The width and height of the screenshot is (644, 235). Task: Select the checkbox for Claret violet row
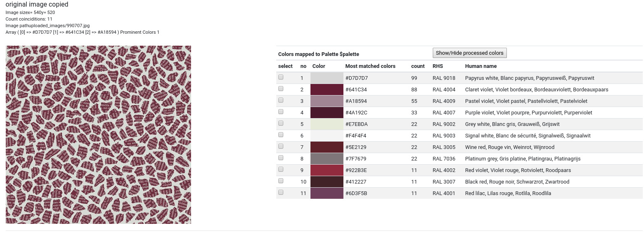pos(281,88)
